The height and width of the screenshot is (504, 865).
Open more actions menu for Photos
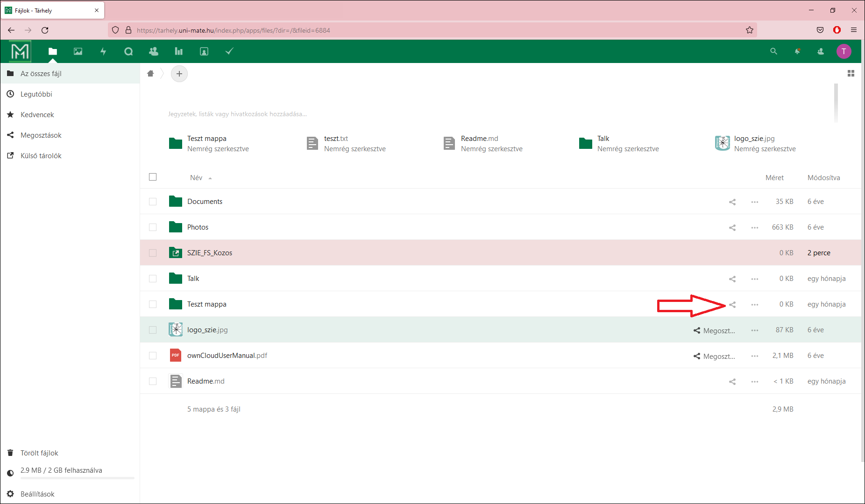coord(754,228)
